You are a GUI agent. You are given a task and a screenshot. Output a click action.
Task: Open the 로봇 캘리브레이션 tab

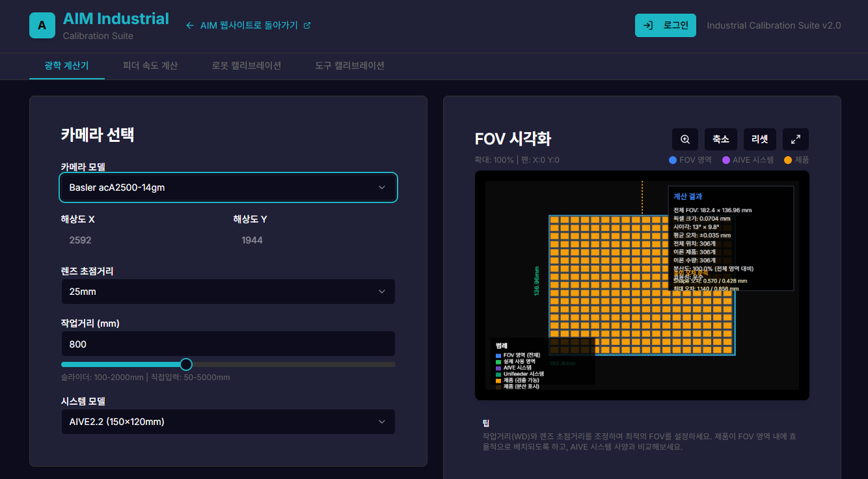(247, 66)
